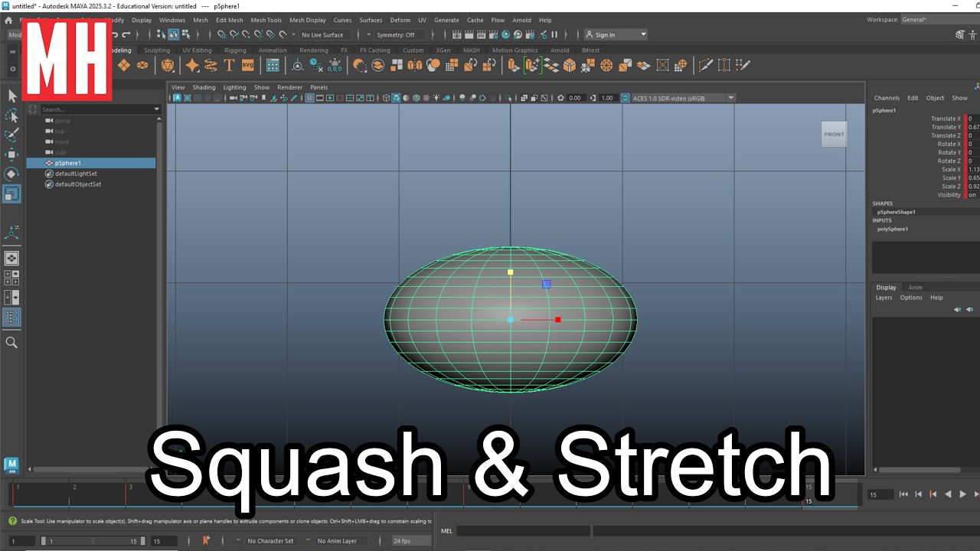This screenshot has height=551, width=980.
Task: Toggle the view transform ACES icon
Action: (626, 98)
